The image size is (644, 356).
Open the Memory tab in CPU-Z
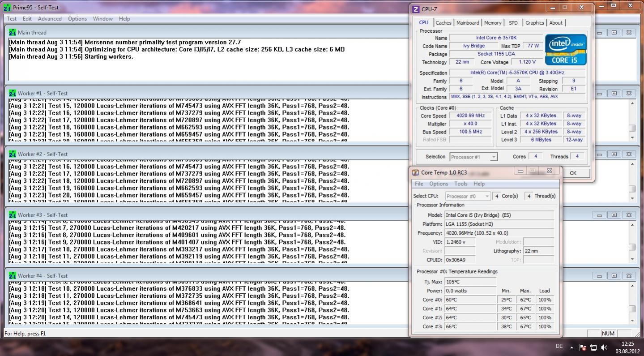click(493, 23)
